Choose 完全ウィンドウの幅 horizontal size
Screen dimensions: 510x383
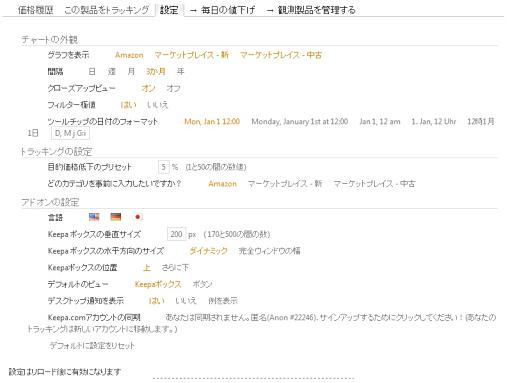coord(269,251)
